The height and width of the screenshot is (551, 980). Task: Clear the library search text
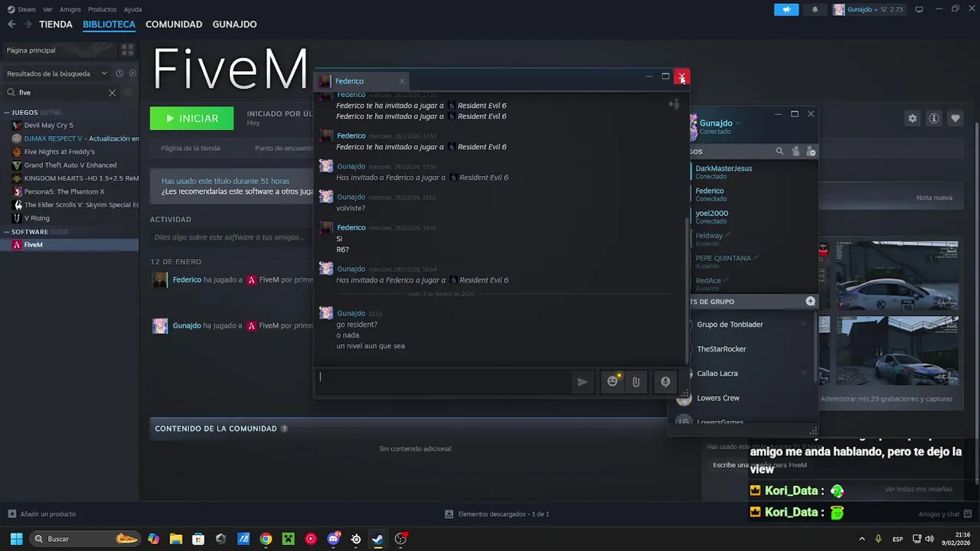(112, 93)
